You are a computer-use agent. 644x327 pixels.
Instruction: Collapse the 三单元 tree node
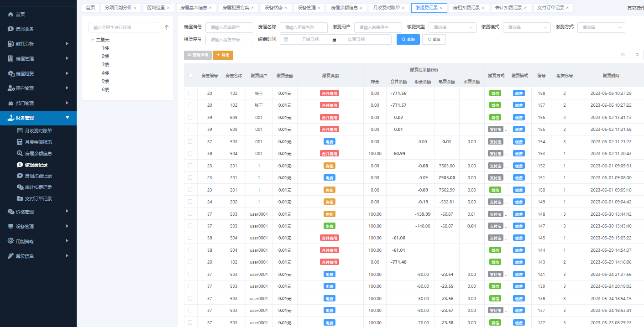click(x=93, y=40)
